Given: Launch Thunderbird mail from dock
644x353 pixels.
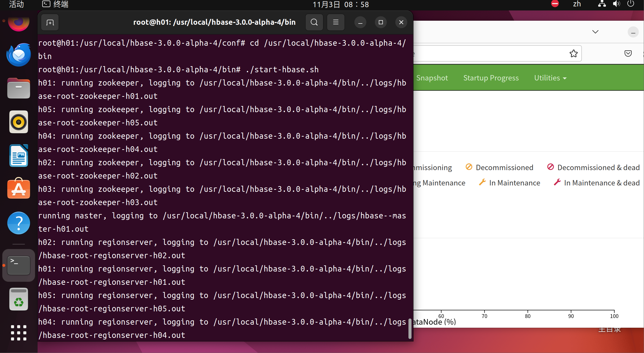Looking at the screenshot, I should [x=19, y=55].
